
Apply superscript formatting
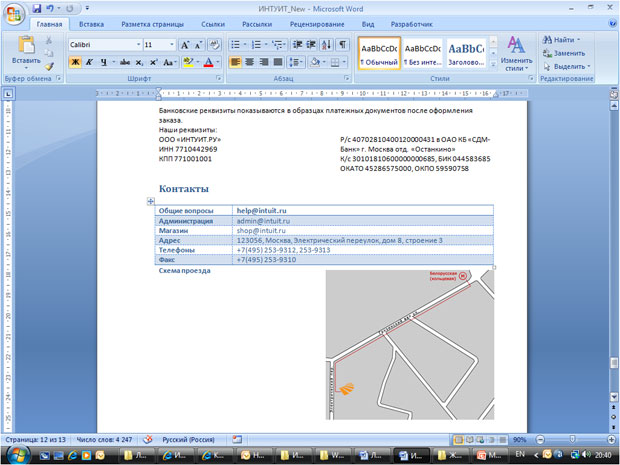point(153,62)
